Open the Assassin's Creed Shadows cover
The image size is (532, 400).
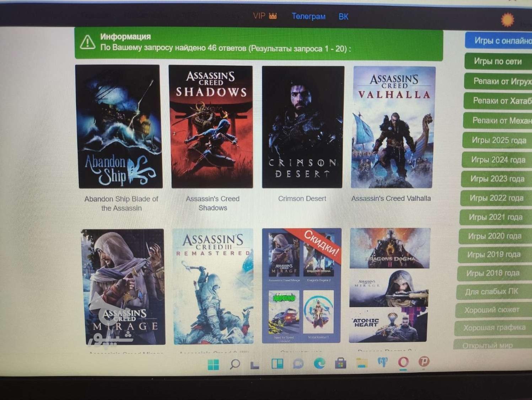211,127
